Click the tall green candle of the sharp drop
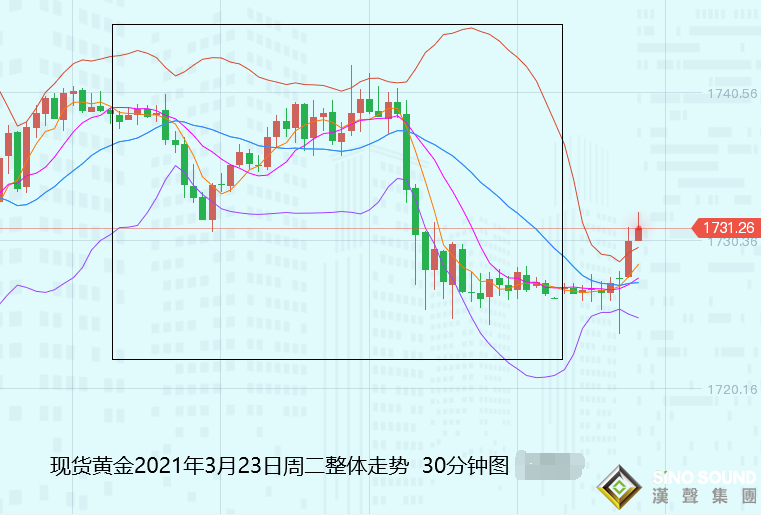761x515 pixels. tap(407, 150)
